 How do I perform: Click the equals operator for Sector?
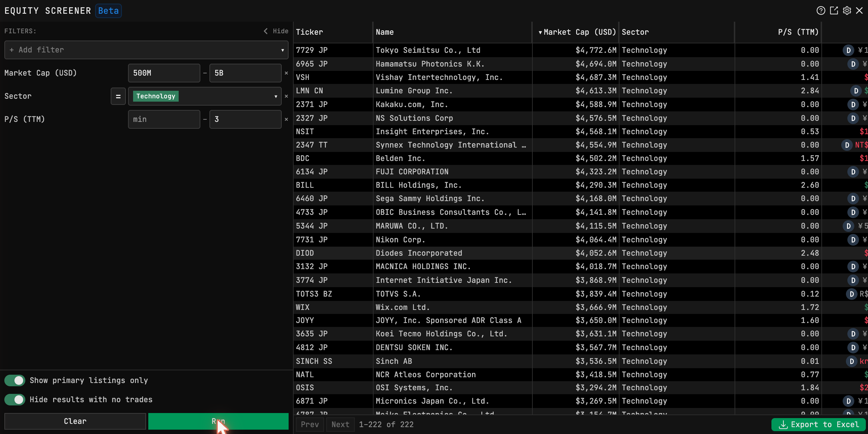[118, 96]
